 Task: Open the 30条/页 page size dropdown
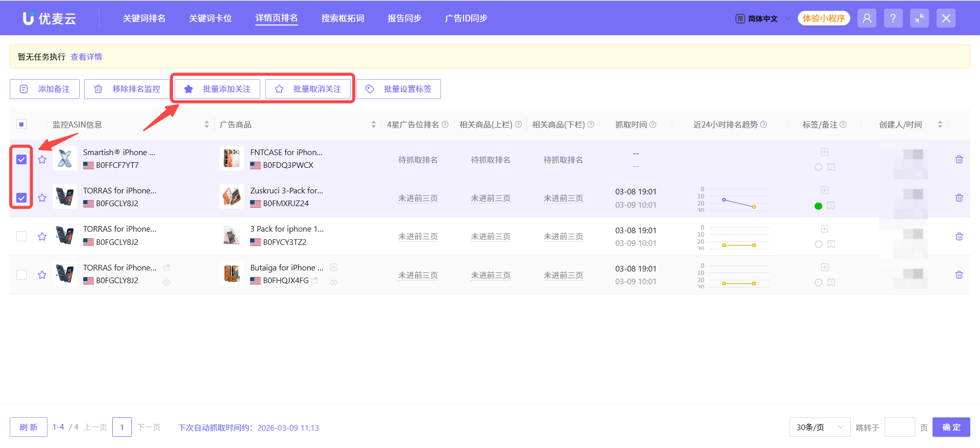click(819, 427)
